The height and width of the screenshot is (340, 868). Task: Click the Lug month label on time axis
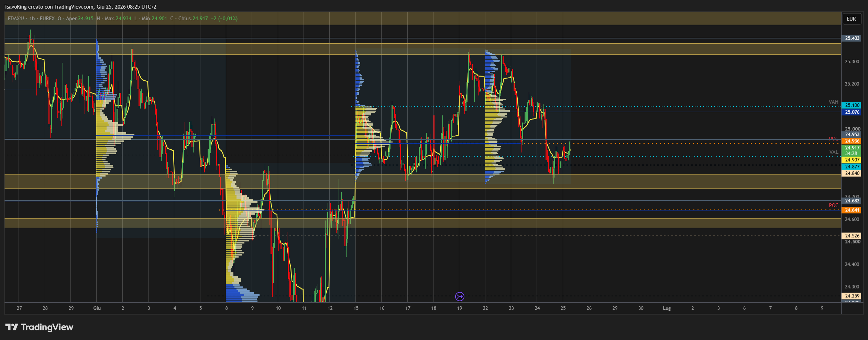667,308
